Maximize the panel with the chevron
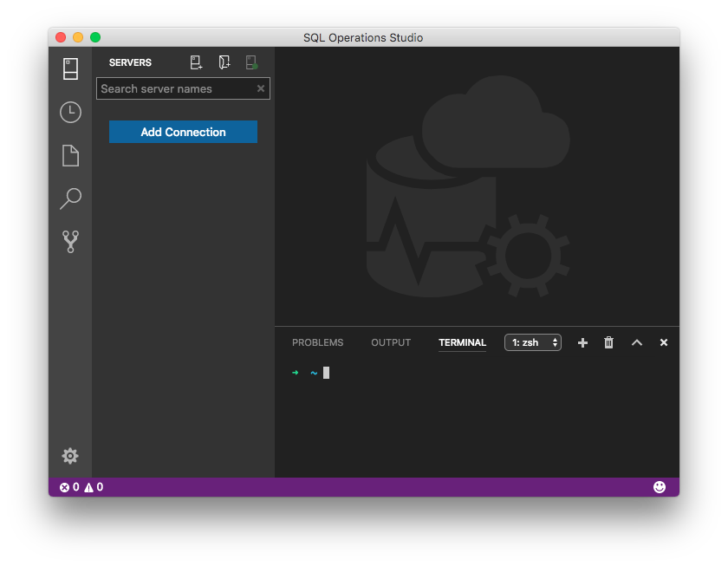 click(x=636, y=342)
